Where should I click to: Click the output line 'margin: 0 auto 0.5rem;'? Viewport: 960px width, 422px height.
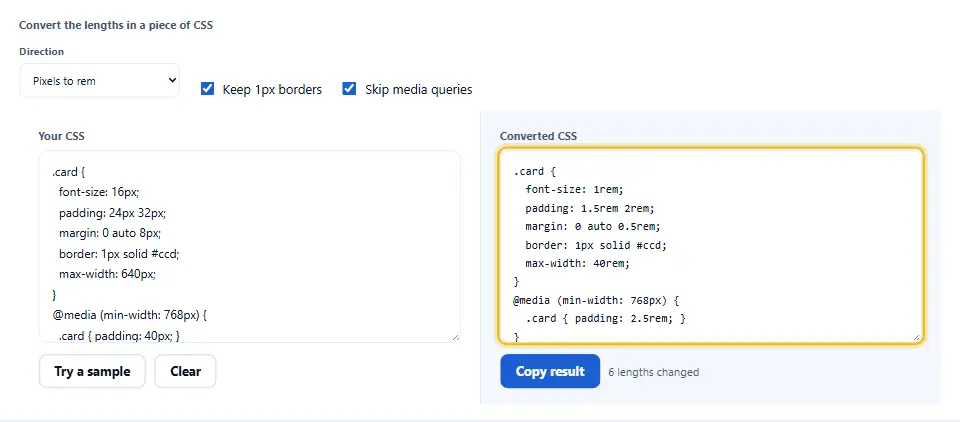pyautogui.click(x=593, y=226)
